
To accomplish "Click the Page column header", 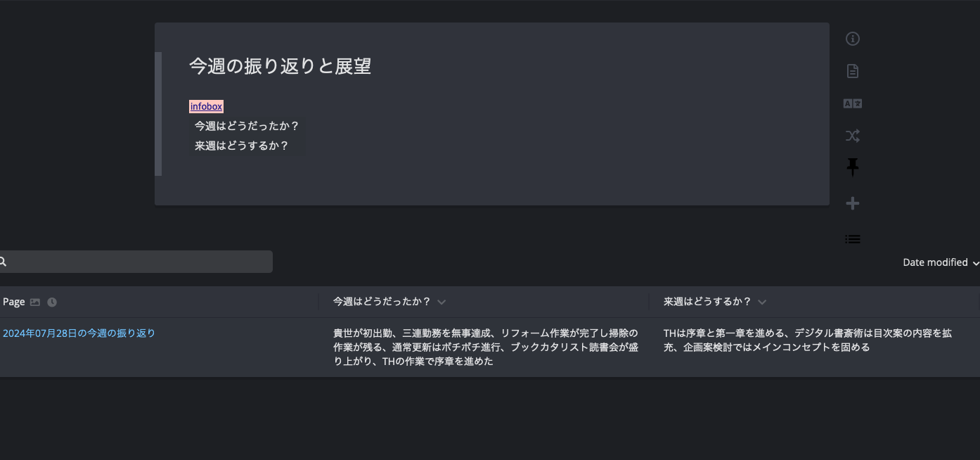I will [x=12, y=301].
